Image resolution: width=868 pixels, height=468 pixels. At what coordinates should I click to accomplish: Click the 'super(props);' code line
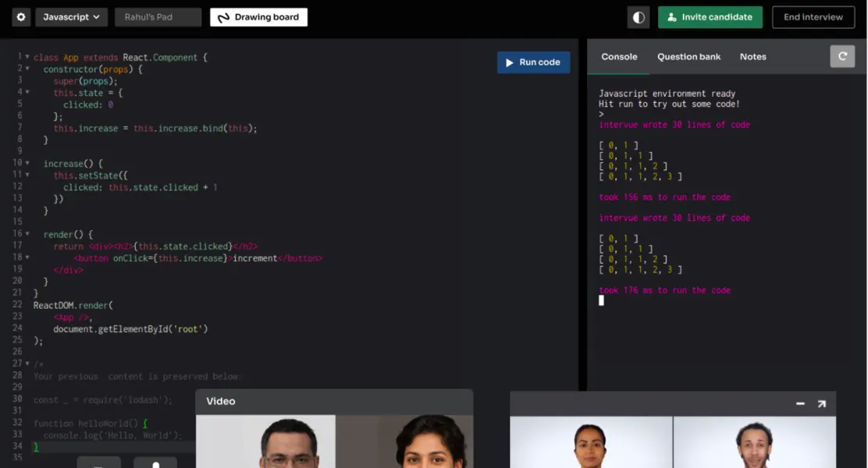pos(85,81)
